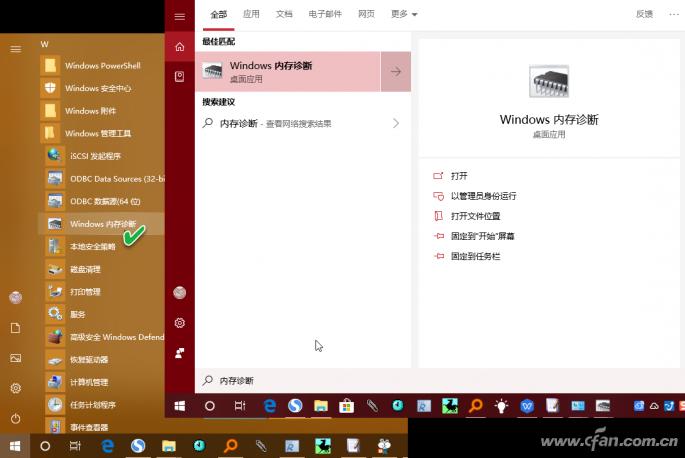This screenshot has height=458, width=685.
Task: Open 打印管理 in the Start menu list
Action: click(x=101, y=291)
